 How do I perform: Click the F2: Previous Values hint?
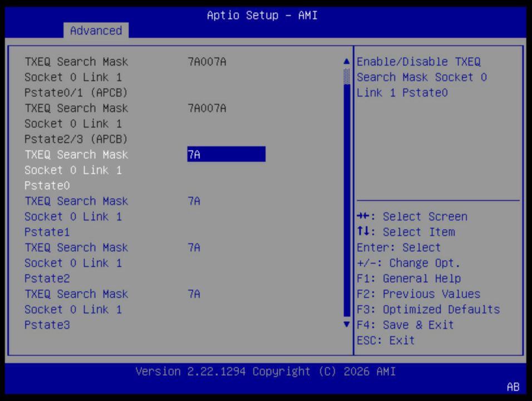coord(418,294)
